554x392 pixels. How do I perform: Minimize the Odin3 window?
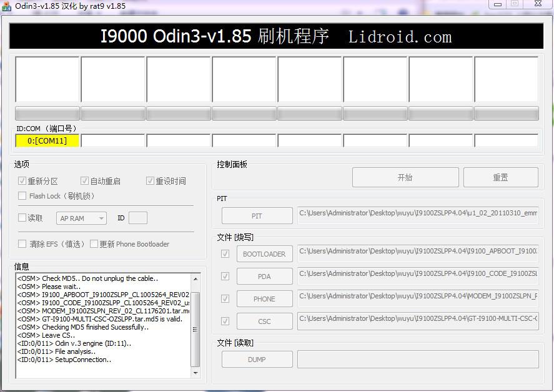[498, 4]
